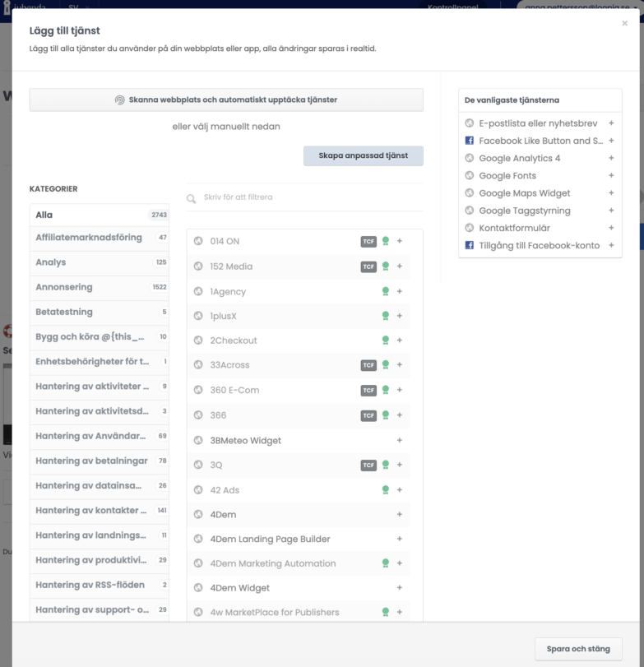Select the Alla category
This screenshot has height=667, width=644.
(99, 215)
